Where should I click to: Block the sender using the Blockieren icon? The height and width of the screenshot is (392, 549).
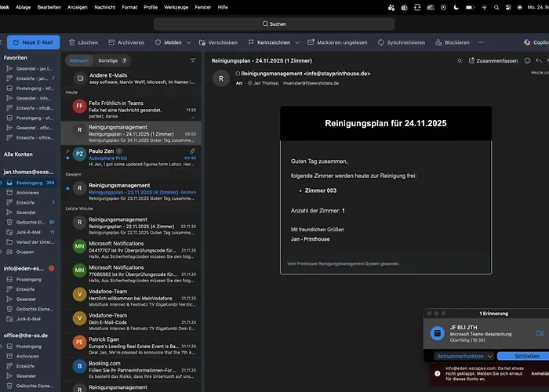coord(438,42)
